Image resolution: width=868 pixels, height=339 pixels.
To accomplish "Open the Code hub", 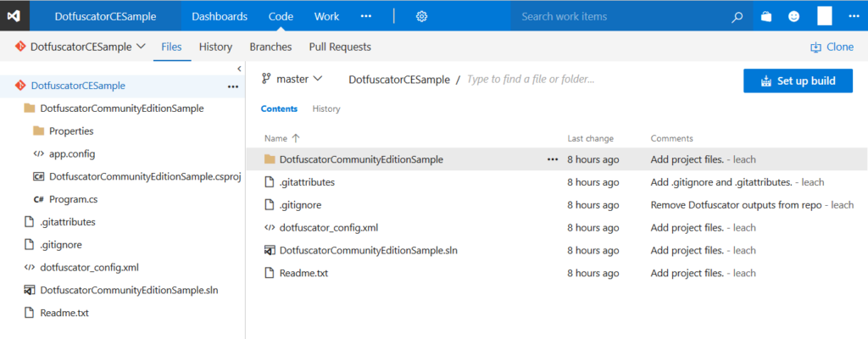I will tap(281, 17).
